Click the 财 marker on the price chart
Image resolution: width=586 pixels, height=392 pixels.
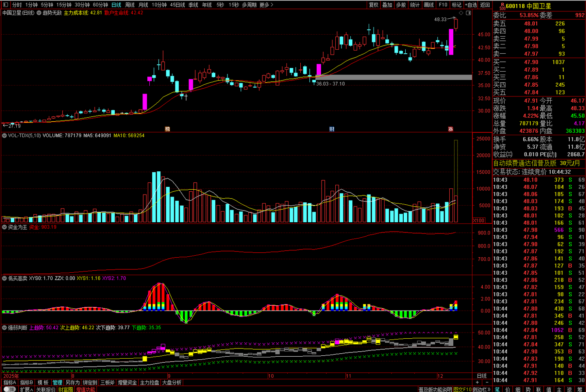coord(332,129)
